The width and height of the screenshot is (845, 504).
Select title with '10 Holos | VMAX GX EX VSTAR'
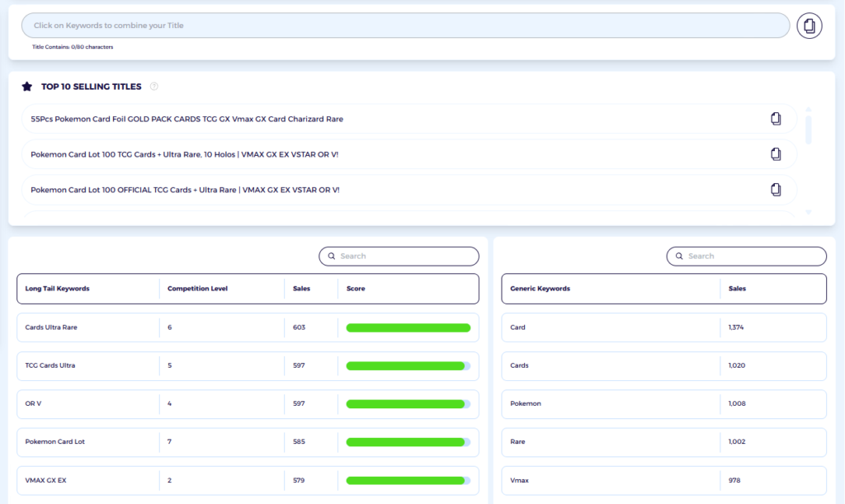tap(184, 154)
